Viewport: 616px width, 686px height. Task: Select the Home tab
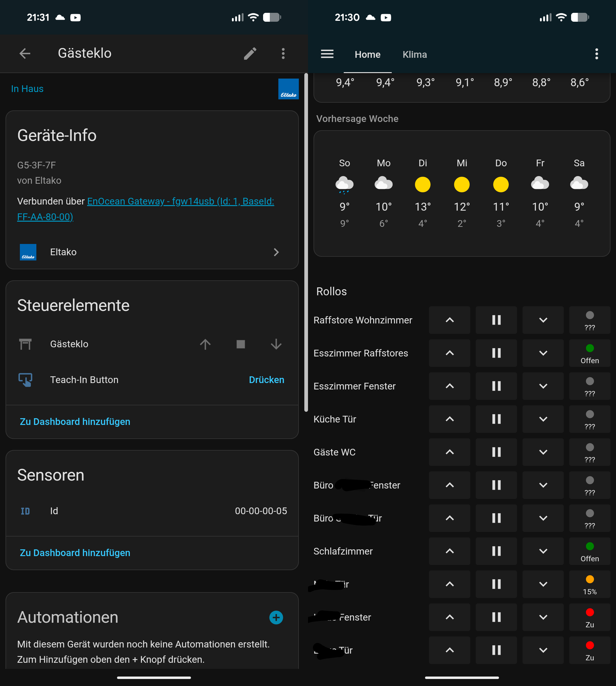click(x=367, y=54)
